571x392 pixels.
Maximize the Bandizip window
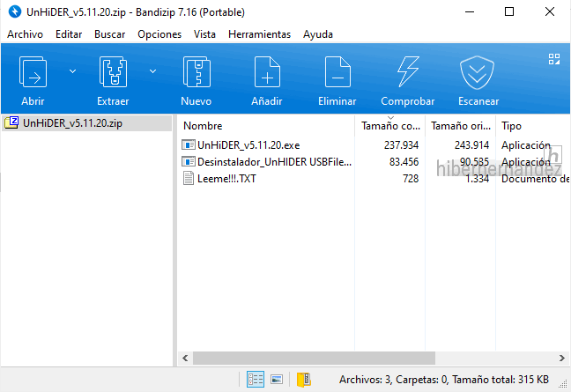[509, 12]
